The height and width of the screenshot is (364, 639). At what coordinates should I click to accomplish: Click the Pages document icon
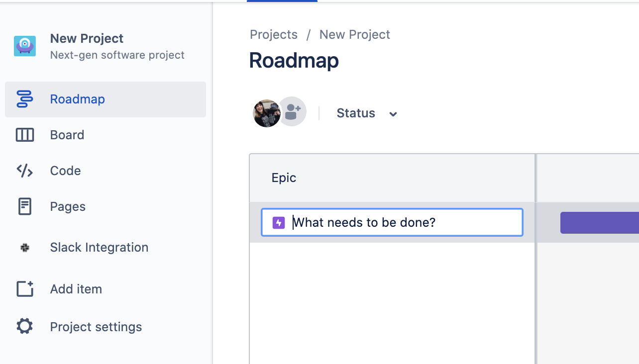(x=25, y=206)
